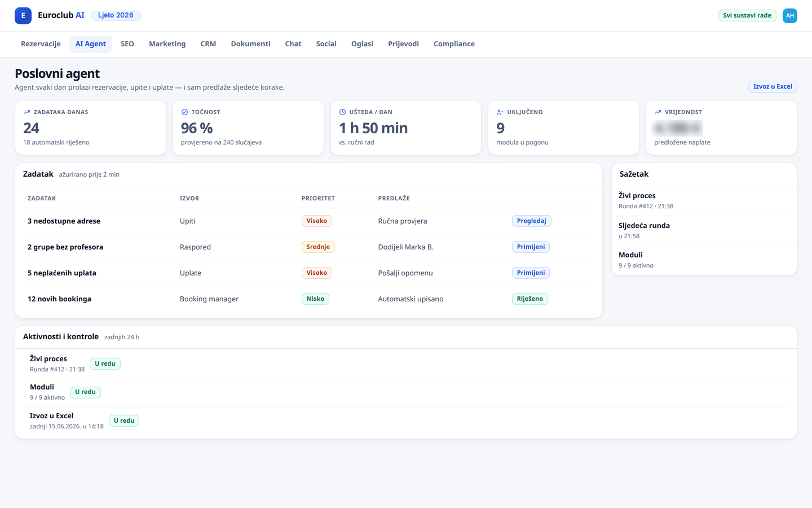
Task: Click the U redu badge for Izvoz u Excel
Action: coord(124,421)
